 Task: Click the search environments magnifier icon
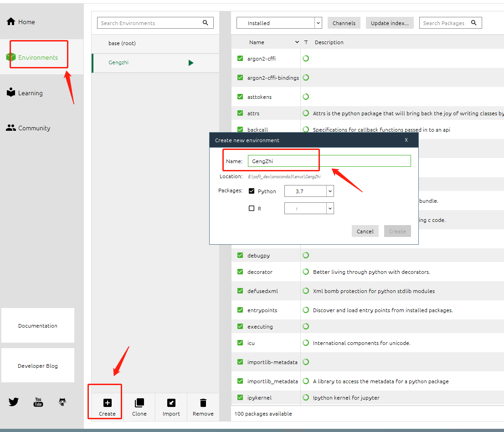click(206, 22)
